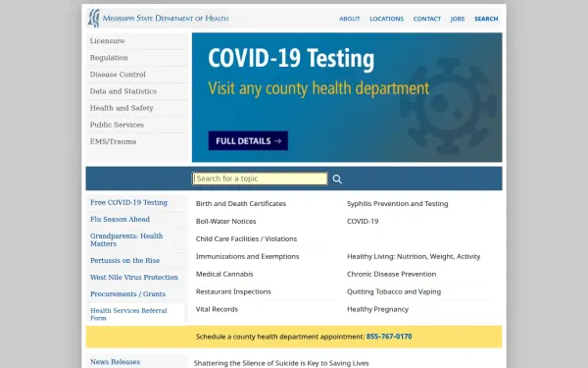
Task: Click the magnifying glass search icon
Action: point(337,180)
